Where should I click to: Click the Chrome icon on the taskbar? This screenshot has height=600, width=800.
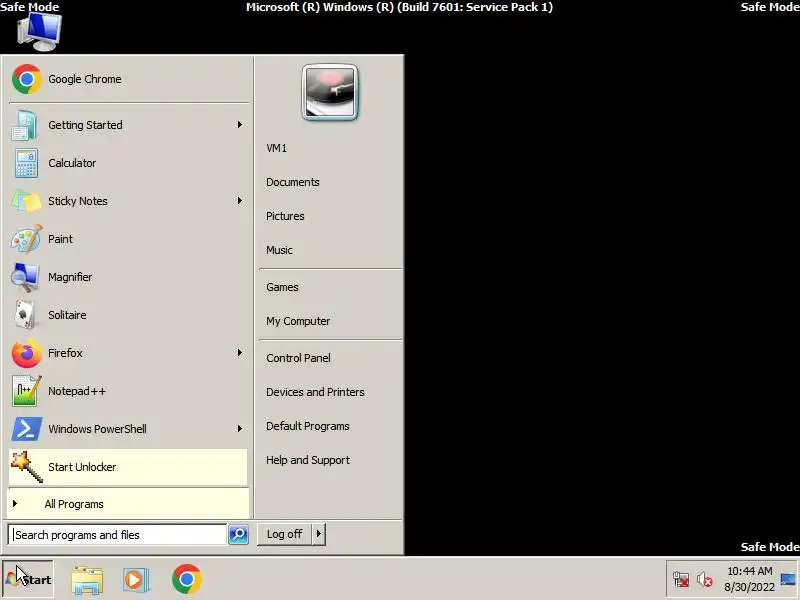pos(187,579)
